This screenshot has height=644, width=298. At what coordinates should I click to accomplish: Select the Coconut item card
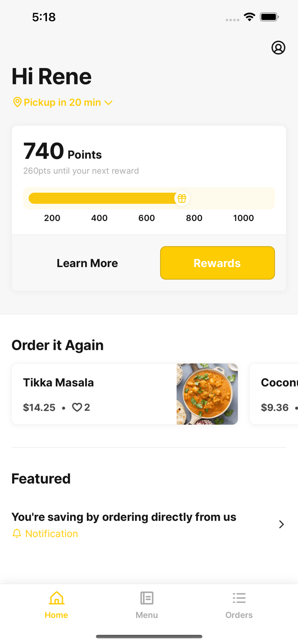(x=275, y=394)
